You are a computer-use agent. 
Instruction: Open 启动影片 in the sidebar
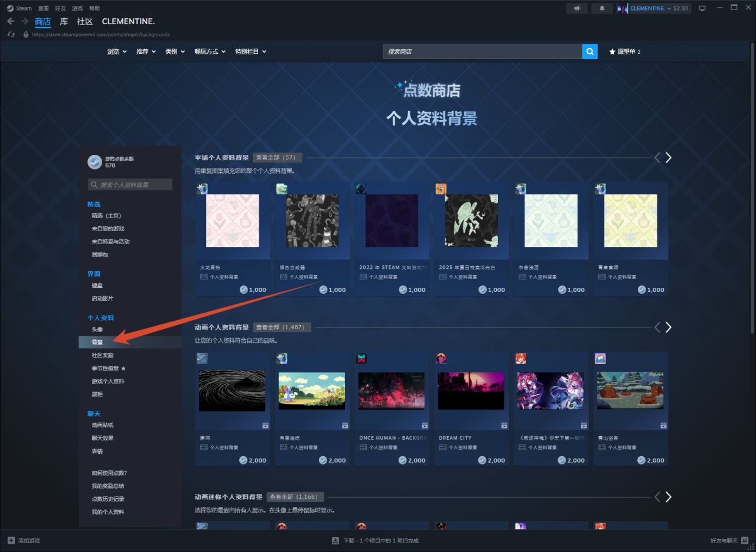(103, 298)
